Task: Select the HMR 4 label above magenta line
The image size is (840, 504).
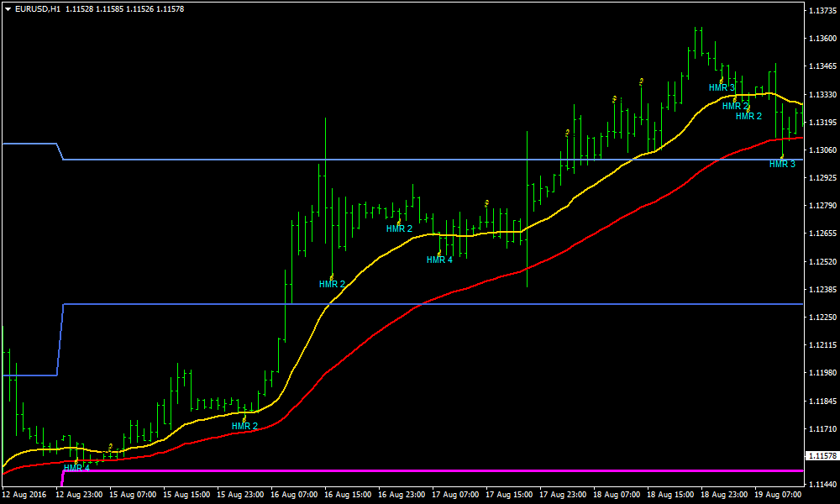Action: [76, 468]
